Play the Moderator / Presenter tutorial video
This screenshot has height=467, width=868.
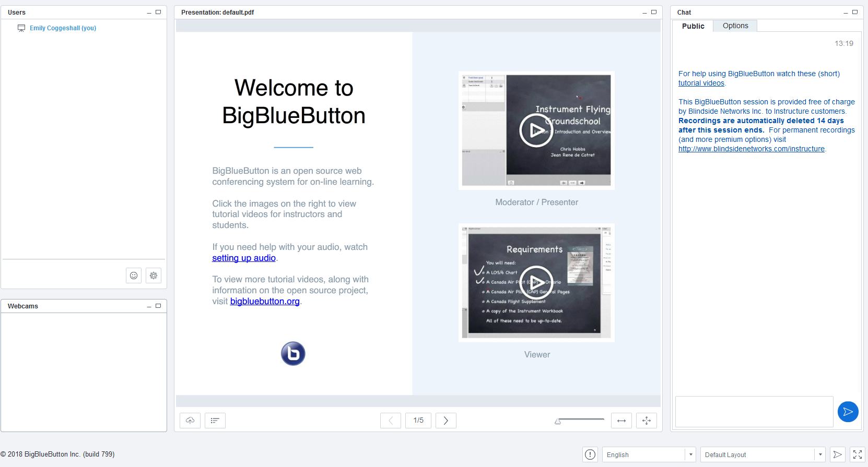(x=536, y=130)
